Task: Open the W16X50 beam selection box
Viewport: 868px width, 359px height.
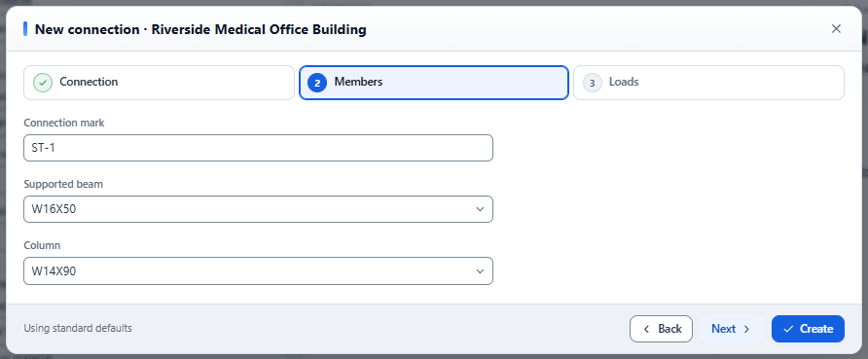Action: [258, 209]
